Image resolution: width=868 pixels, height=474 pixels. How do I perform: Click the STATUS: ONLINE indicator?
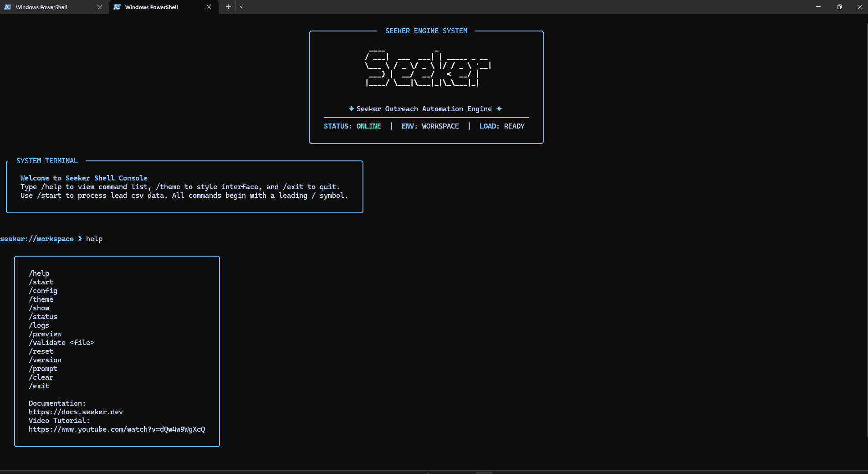click(352, 126)
